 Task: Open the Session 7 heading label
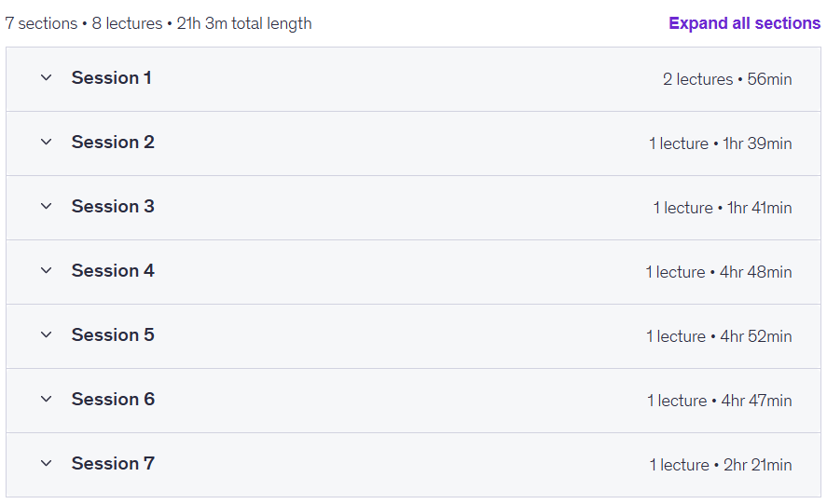pyautogui.click(x=113, y=464)
